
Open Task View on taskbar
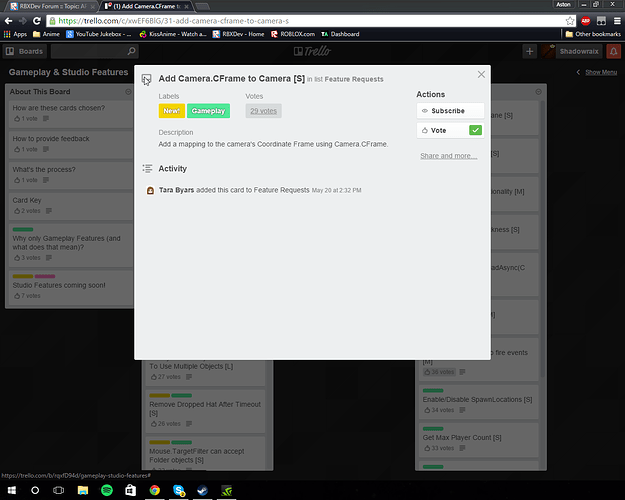coord(59,490)
